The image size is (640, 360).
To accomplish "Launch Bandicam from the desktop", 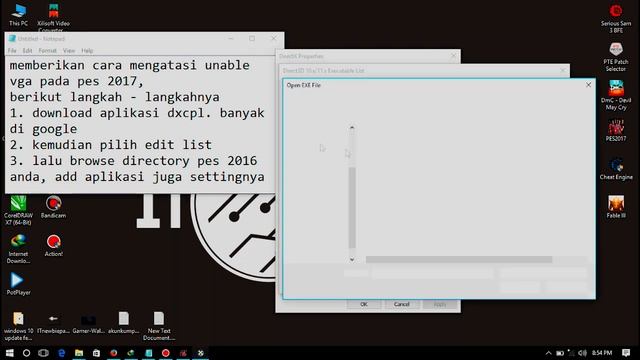I will point(53,207).
